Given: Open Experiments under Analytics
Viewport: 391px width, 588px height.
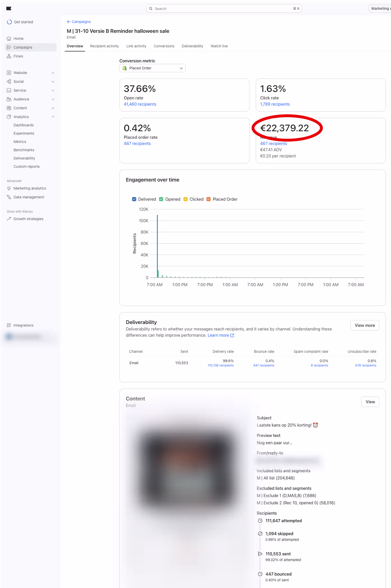Looking at the screenshot, I should tap(24, 134).
